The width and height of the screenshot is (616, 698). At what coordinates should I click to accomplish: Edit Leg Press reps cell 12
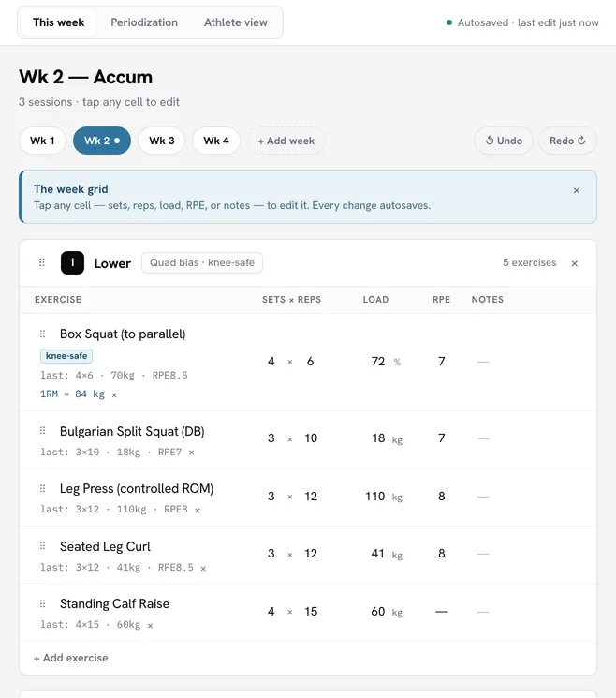(311, 497)
